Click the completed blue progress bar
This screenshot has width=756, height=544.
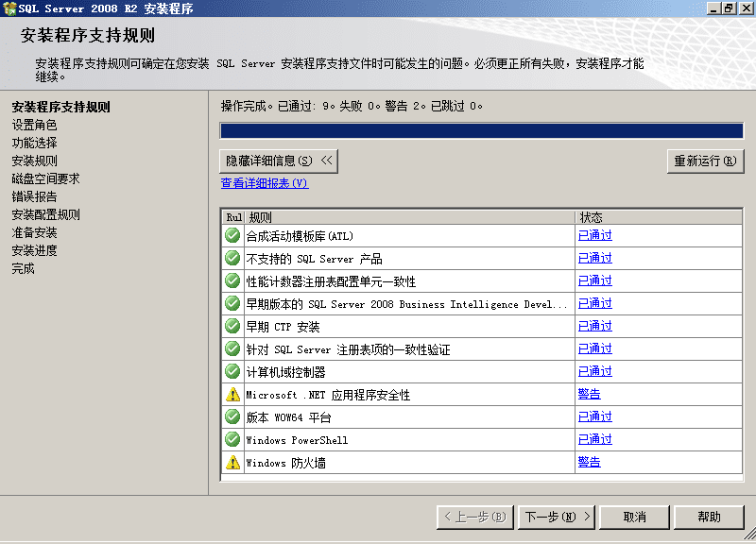point(481,131)
